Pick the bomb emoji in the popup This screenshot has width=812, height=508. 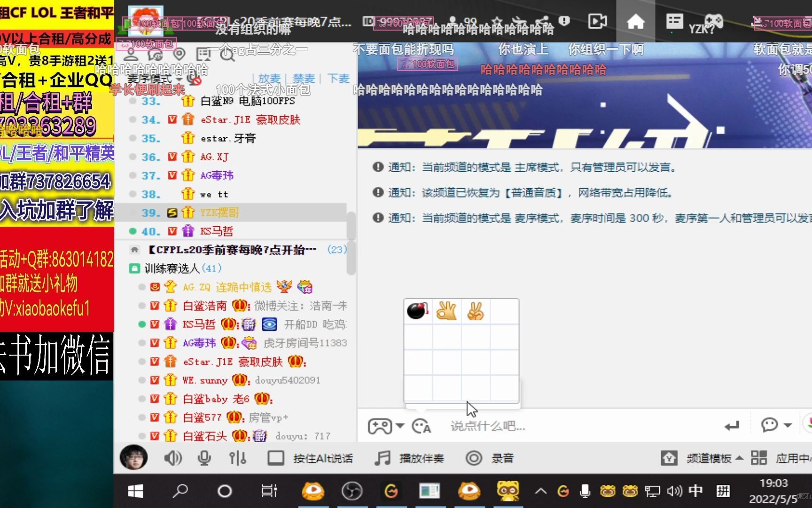(418, 311)
